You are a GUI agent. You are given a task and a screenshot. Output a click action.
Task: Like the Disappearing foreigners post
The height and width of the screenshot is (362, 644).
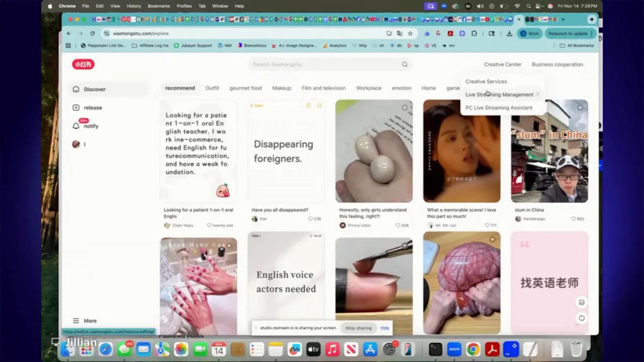[311, 218]
